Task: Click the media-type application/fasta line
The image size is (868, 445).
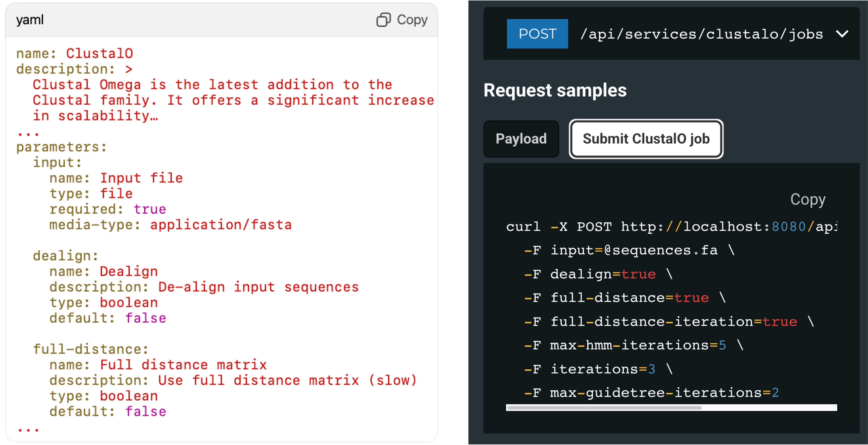Action: (170, 225)
